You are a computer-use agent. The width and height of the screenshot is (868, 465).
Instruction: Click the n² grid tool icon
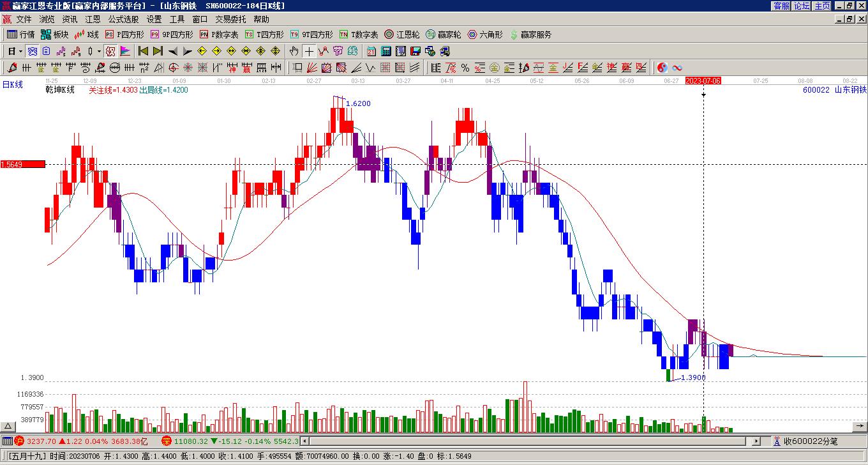click(x=144, y=68)
